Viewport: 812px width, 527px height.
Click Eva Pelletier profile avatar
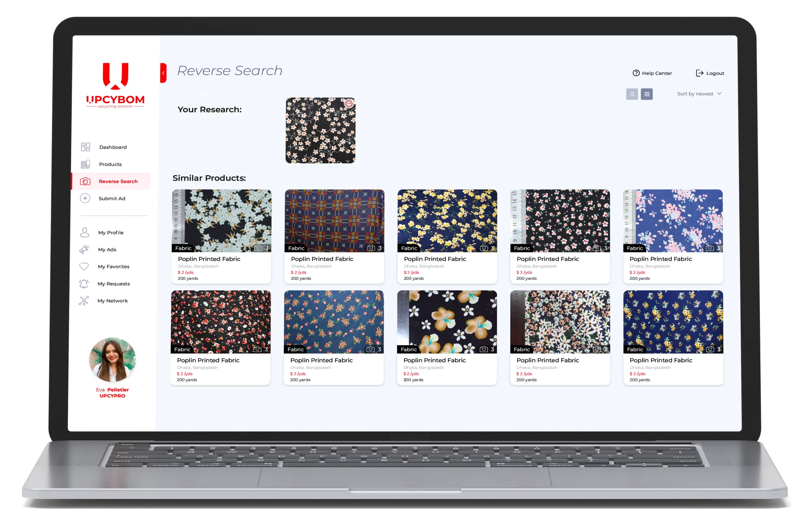tap(112, 360)
